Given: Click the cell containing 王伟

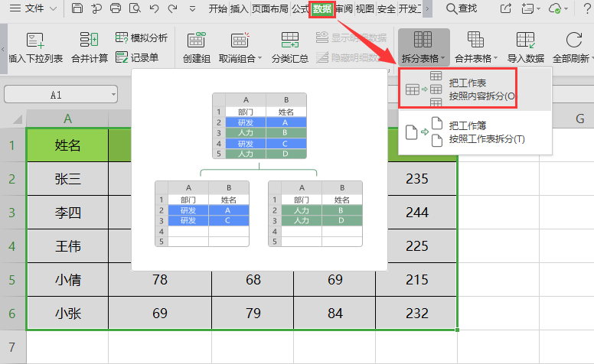Looking at the screenshot, I should click(67, 246).
